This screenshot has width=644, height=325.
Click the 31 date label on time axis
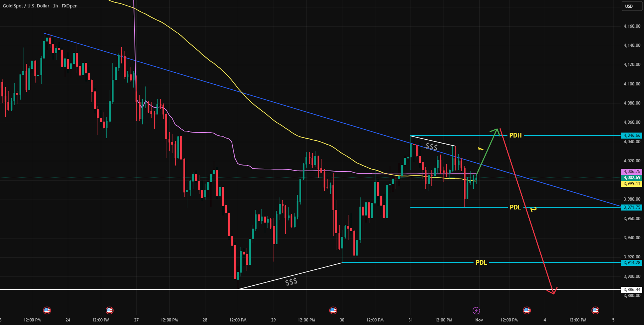click(411, 320)
